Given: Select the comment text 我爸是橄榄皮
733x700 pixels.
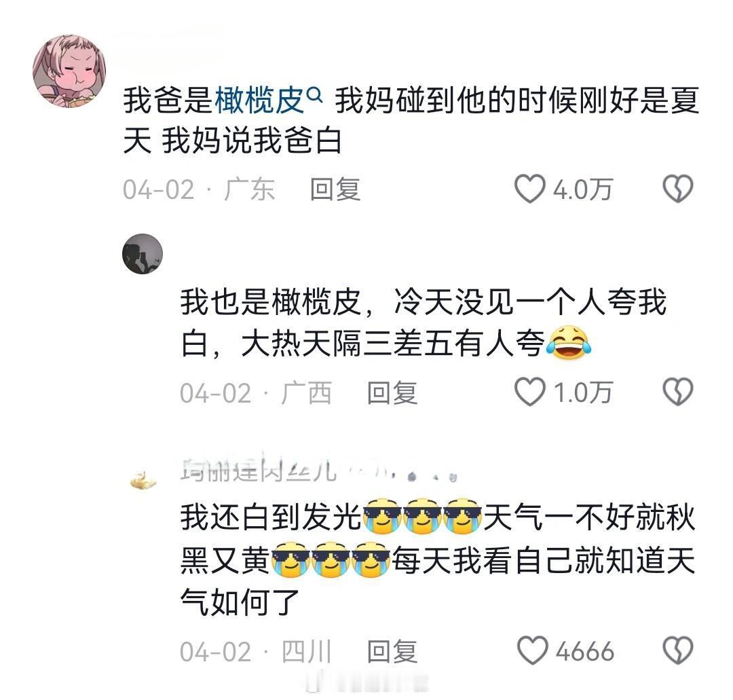Looking at the screenshot, I should [214, 100].
